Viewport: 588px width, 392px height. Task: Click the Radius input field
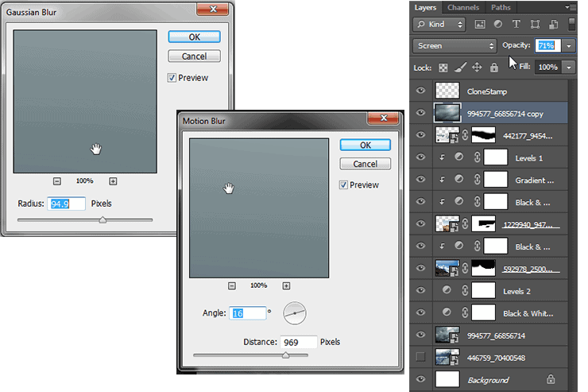pyautogui.click(x=67, y=204)
